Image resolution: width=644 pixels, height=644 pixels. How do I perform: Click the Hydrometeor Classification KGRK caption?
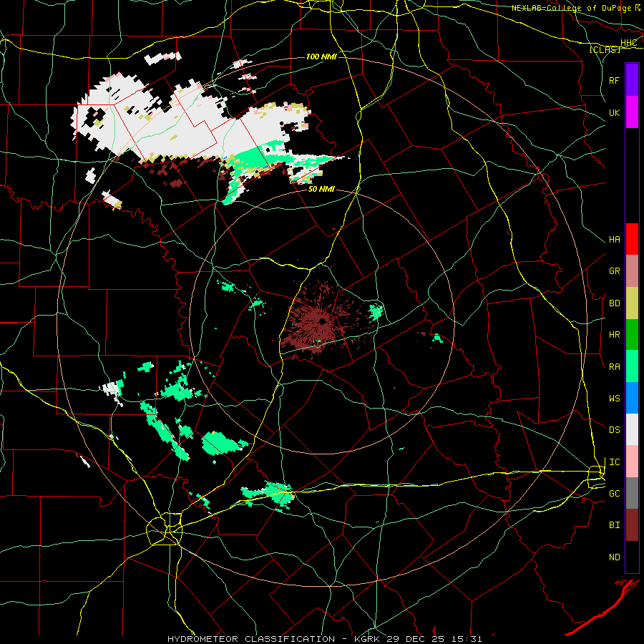point(324,639)
